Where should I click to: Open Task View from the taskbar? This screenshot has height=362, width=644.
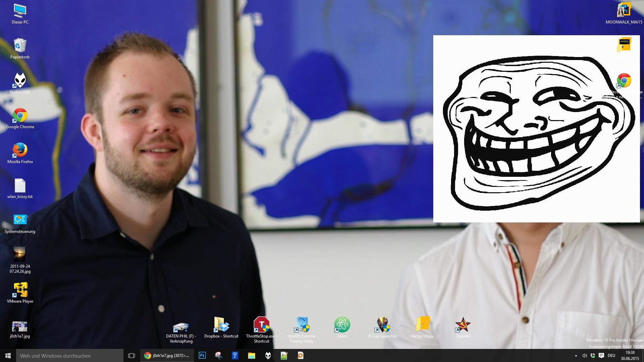click(x=132, y=356)
